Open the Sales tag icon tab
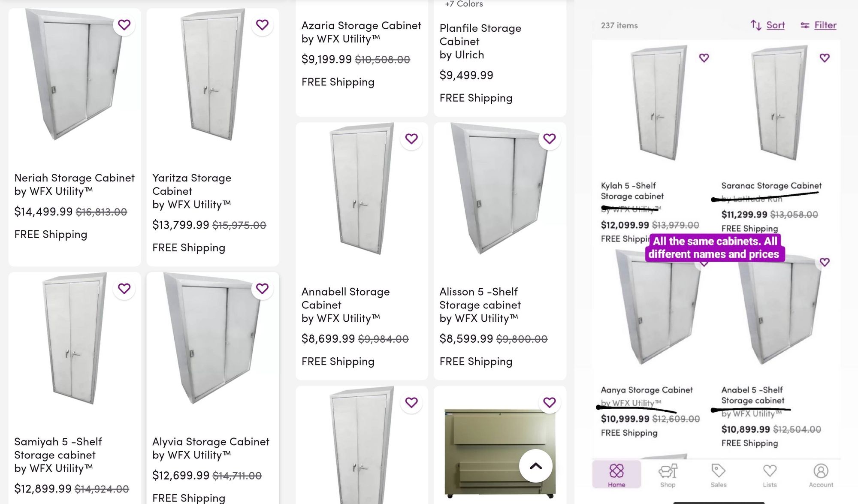858x504 pixels. point(719,475)
